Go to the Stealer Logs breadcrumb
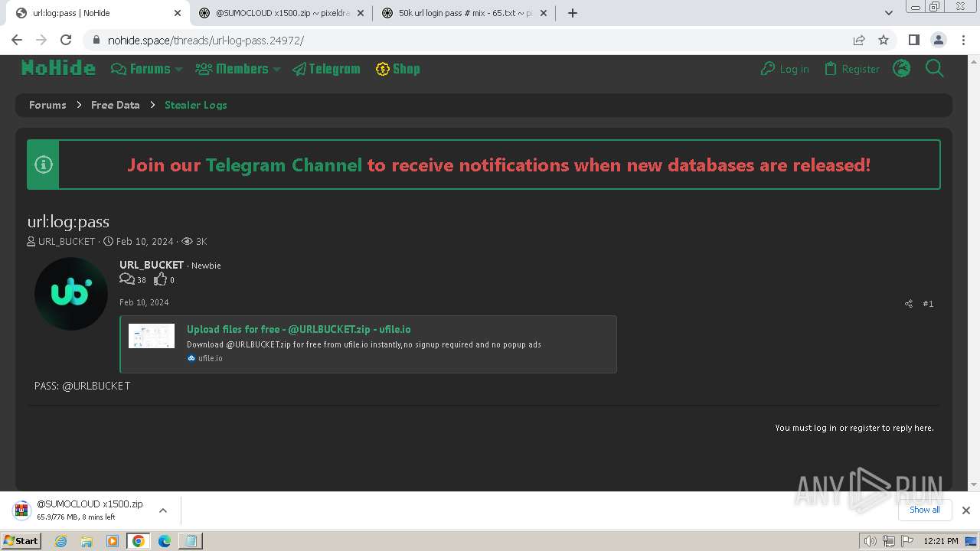980x551 pixels. point(196,105)
